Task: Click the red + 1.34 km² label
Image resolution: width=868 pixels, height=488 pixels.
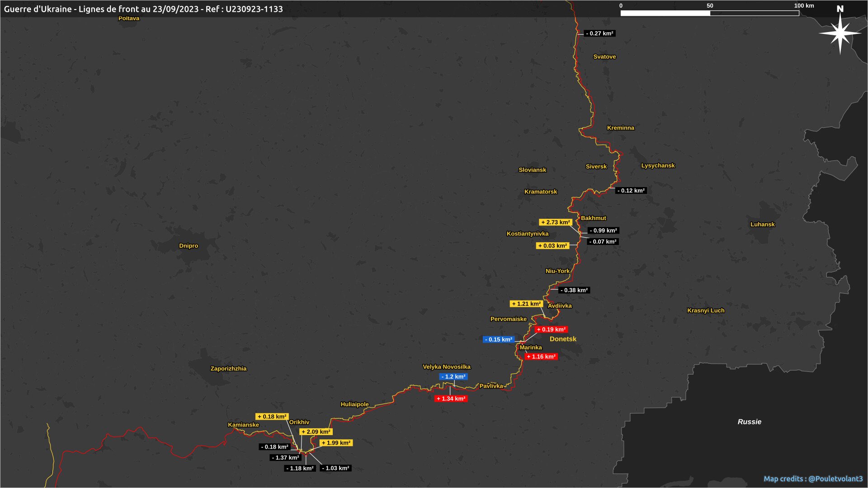Action: (451, 399)
